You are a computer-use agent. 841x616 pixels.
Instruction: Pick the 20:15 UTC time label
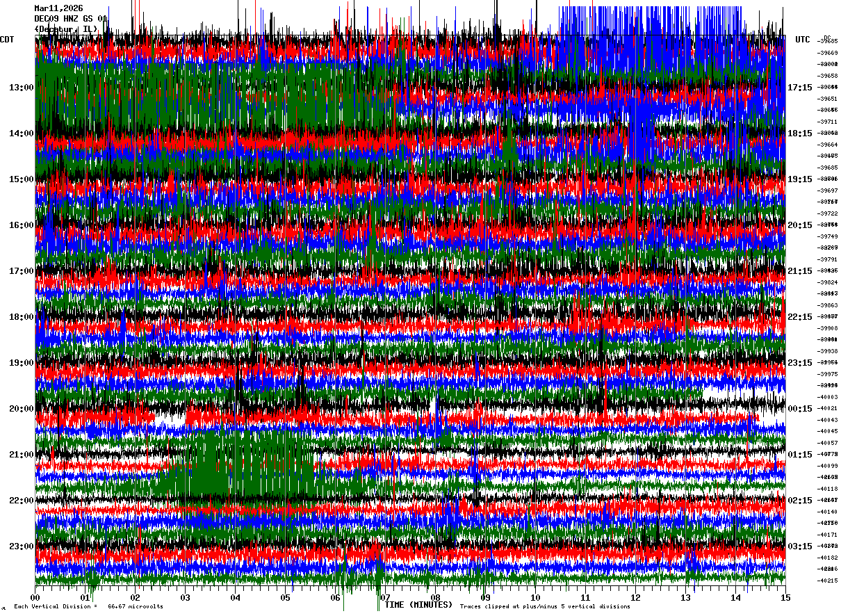click(x=800, y=225)
